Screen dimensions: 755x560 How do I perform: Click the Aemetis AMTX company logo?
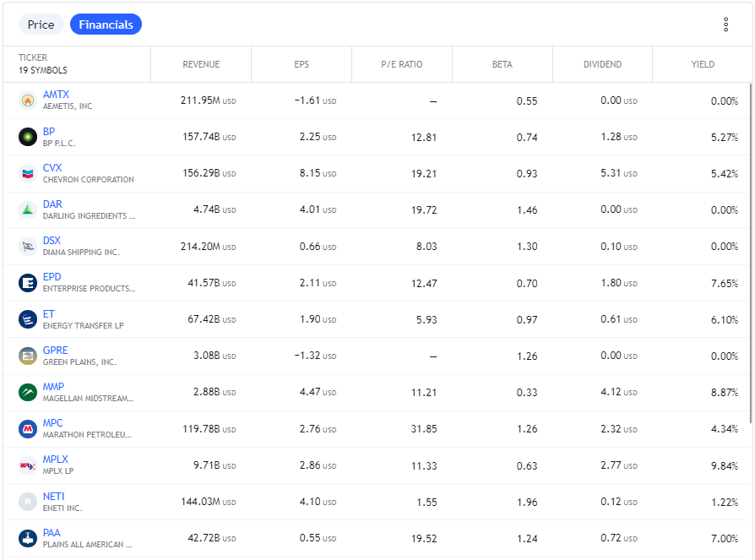[x=28, y=101]
